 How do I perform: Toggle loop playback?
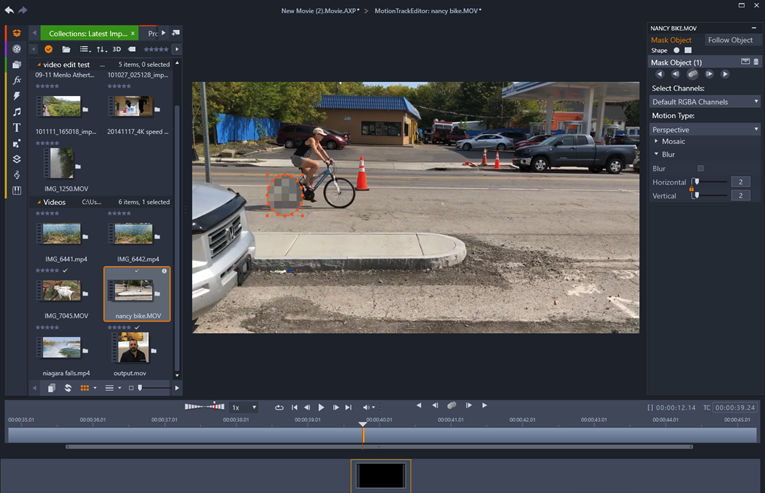(x=279, y=407)
